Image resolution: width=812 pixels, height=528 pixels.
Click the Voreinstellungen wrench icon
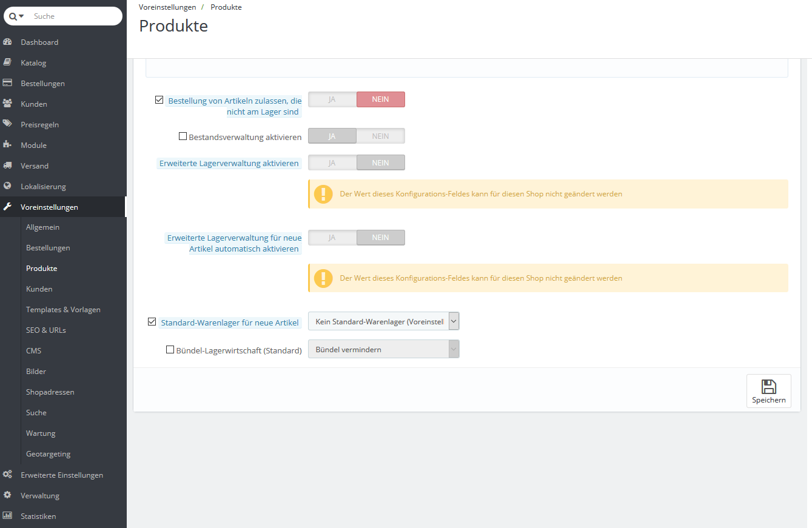[x=7, y=207]
